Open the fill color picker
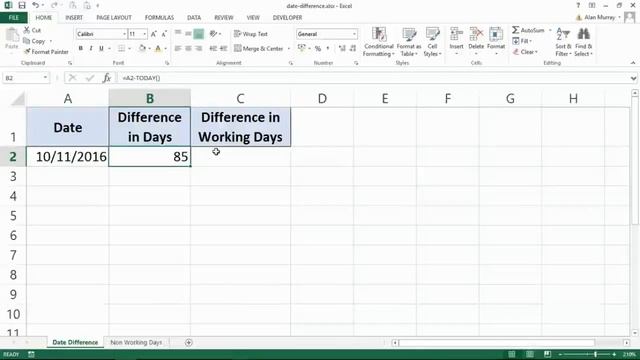 pyautogui.click(x=149, y=48)
